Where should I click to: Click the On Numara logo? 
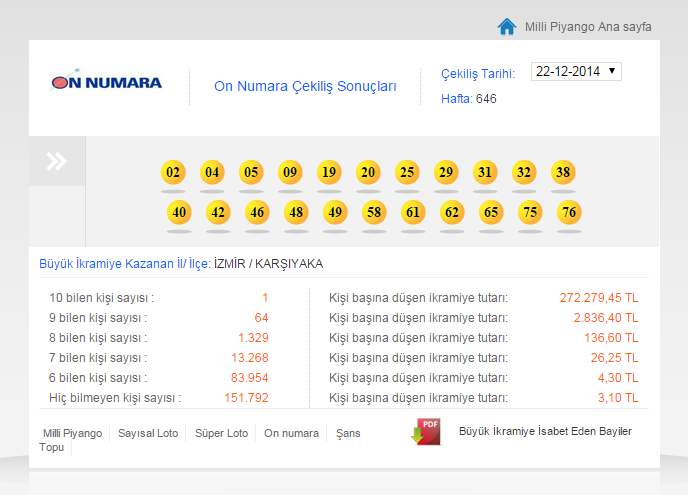[106, 82]
